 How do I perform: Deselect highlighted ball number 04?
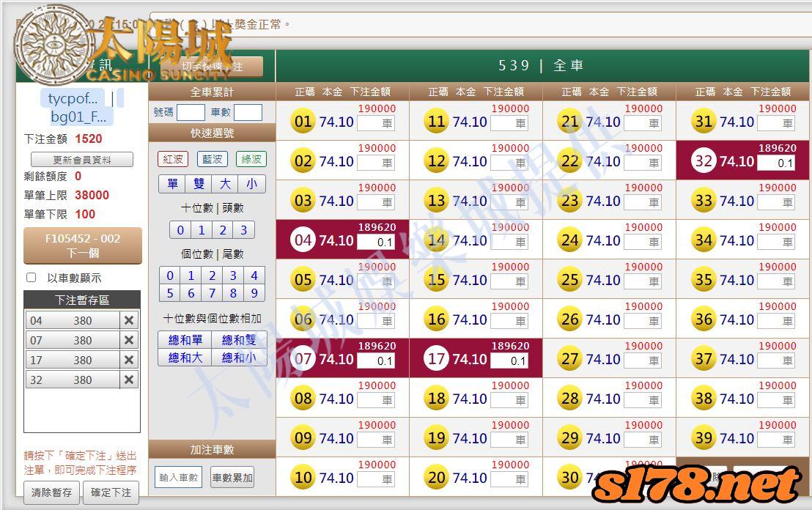pyautogui.click(x=303, y=240)
